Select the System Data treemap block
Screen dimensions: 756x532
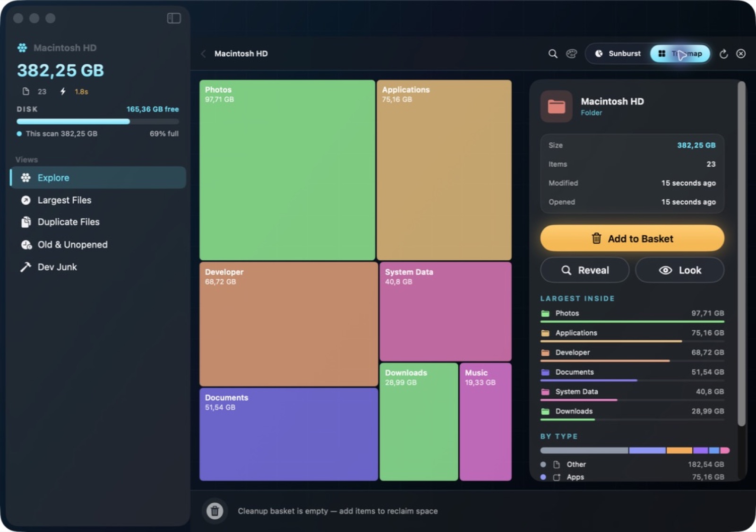446,312
